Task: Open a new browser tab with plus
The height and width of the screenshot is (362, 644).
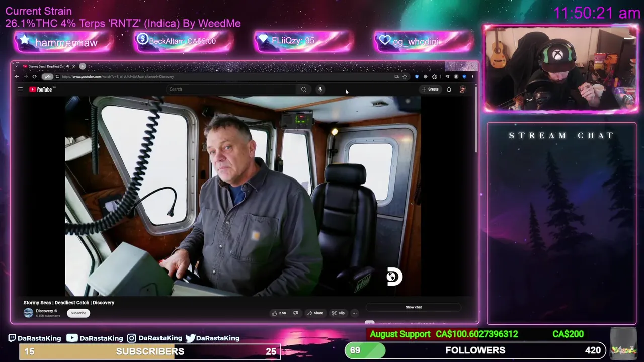Action: point(83,66)
